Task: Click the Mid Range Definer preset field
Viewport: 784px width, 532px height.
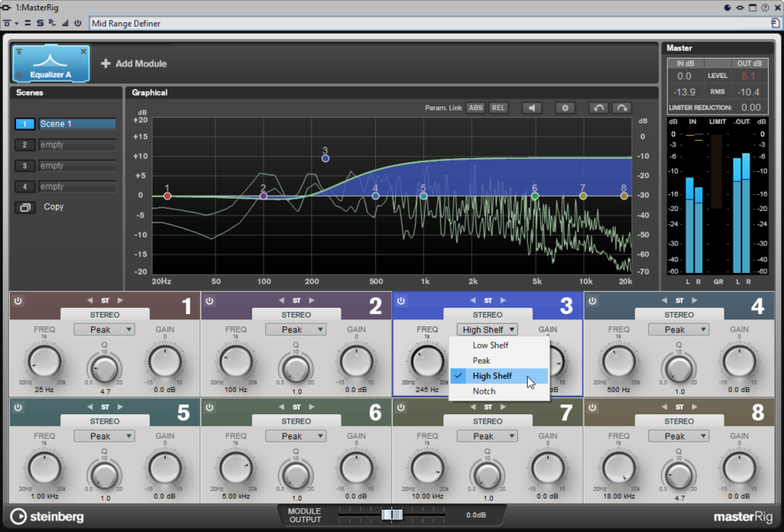Action: [429, 24]
